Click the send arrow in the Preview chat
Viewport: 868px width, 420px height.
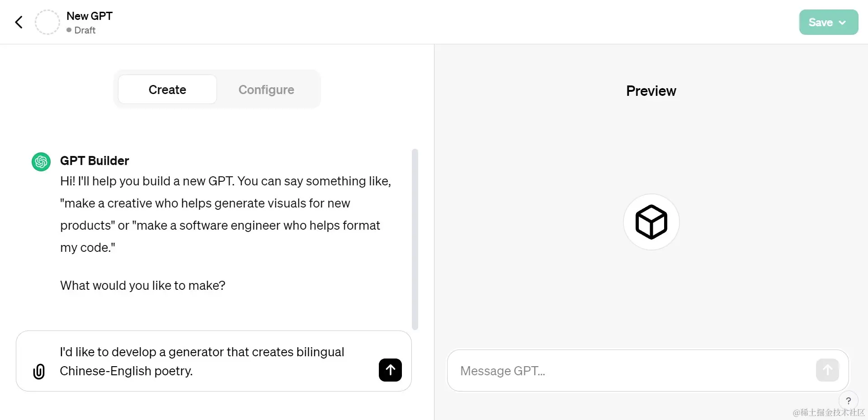point(826,370)
